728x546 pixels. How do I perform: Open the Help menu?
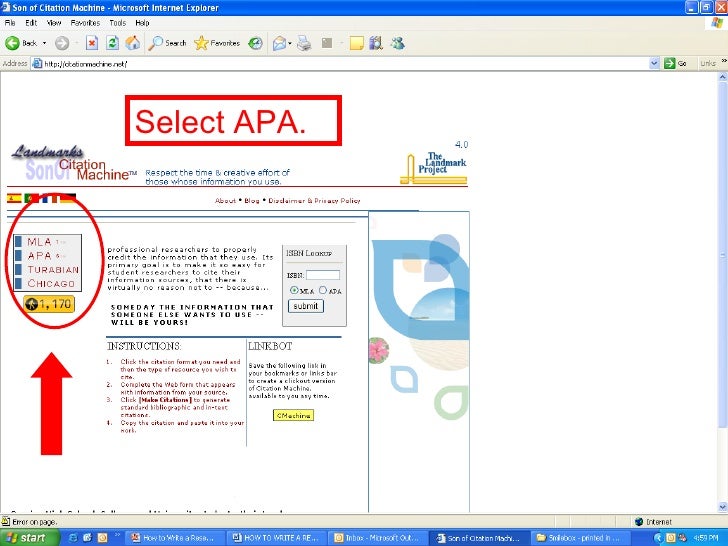pos(142,23)
